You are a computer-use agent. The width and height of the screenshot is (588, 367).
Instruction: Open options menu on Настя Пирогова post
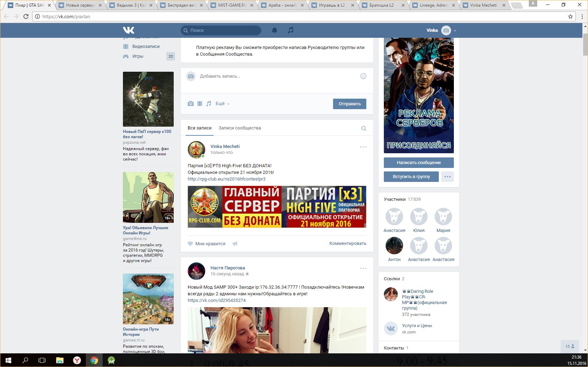point(363,268)
